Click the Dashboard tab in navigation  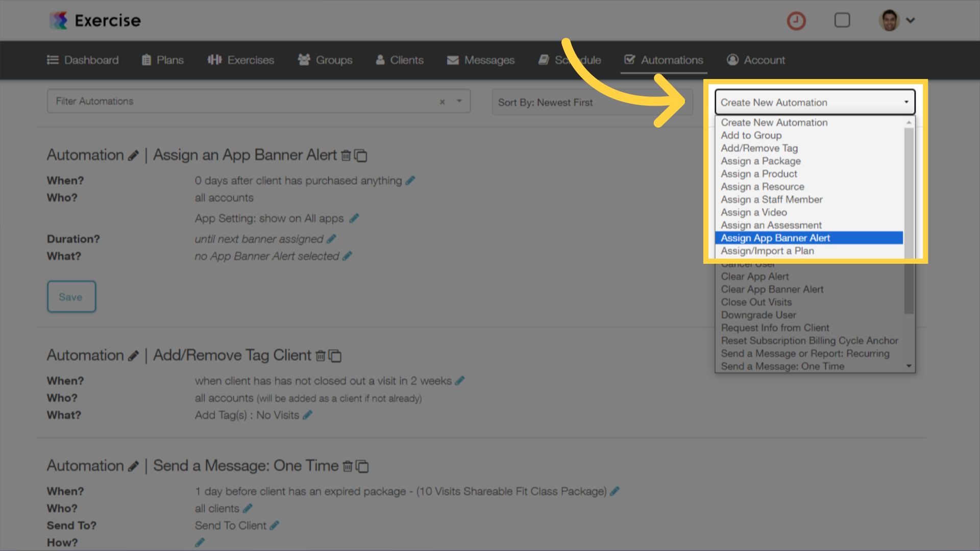82,60
